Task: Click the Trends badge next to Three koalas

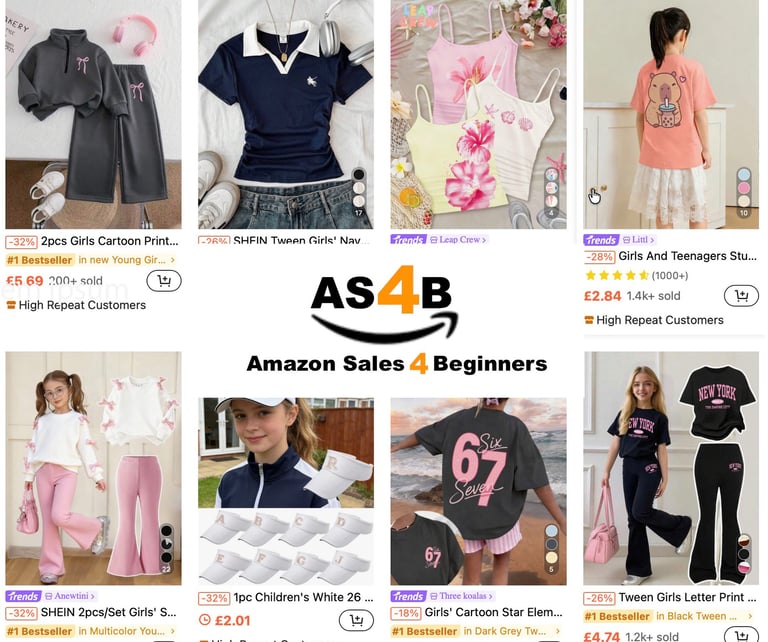Action: click(x=408, y=596)
